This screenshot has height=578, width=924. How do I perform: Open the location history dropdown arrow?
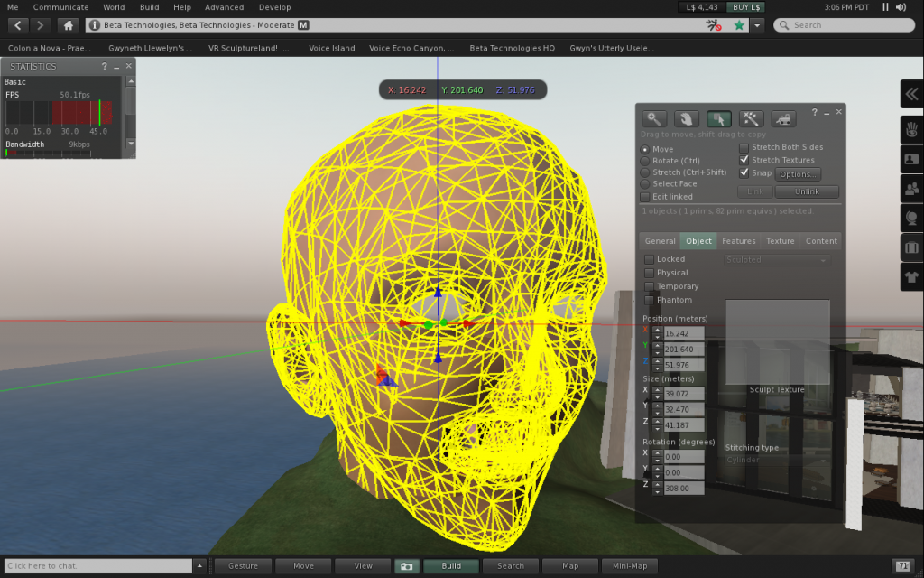pos(757,25)
